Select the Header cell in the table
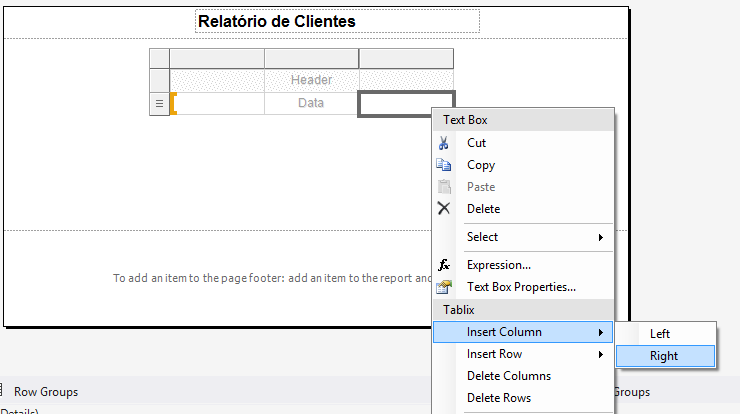This screenshot has height=414, width=740. [311, 80]
